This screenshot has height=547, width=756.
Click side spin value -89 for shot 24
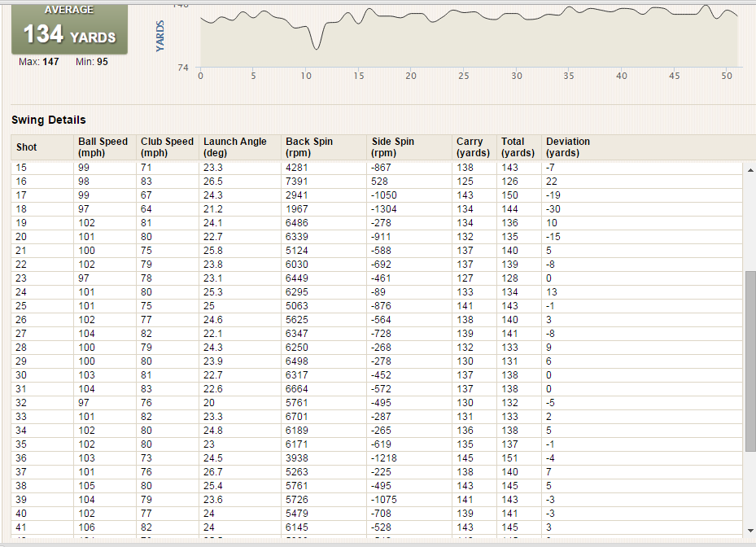click(x=378, y=292)
